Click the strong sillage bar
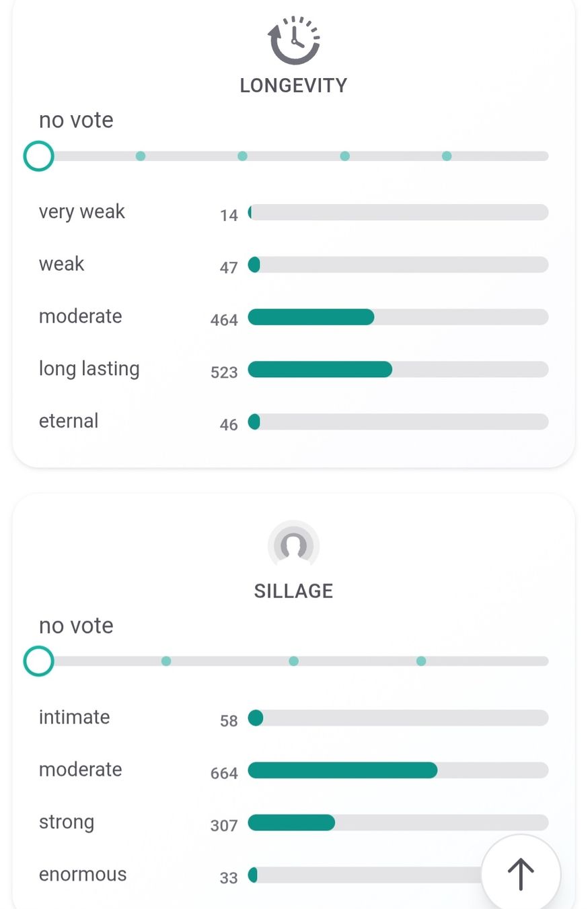This screenshot has height=909, width=588. point(398,822)
